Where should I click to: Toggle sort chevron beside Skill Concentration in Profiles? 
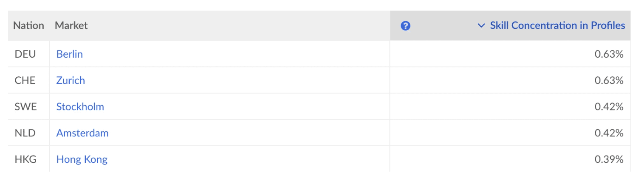click(481, 26)
